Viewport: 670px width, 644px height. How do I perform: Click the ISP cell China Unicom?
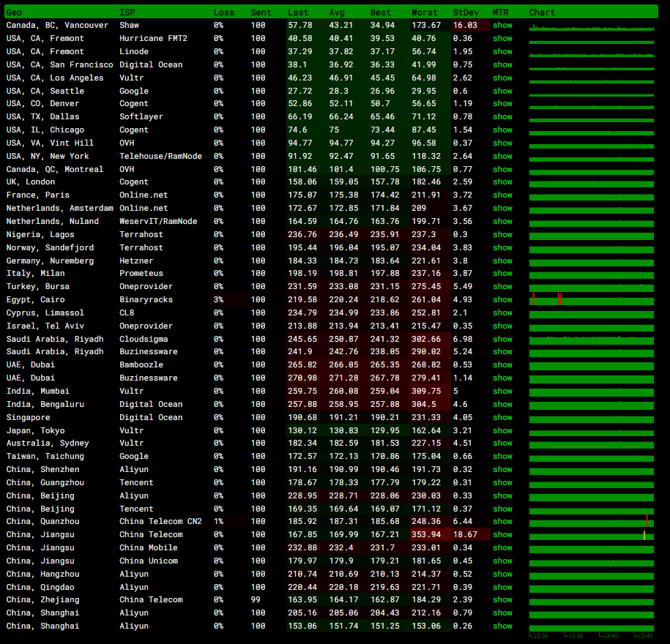[x=149, y=561]
